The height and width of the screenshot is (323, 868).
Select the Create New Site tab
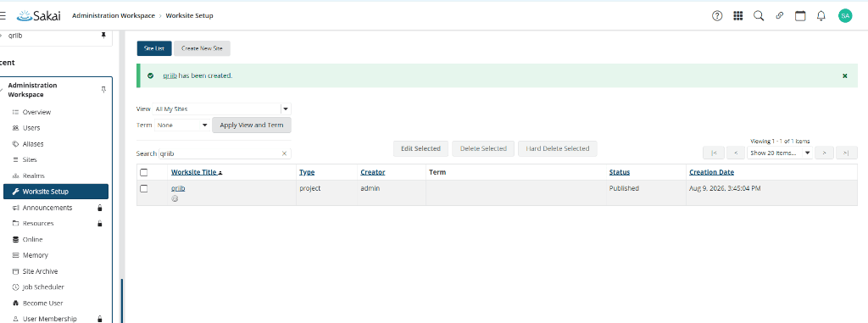[202, 49]
